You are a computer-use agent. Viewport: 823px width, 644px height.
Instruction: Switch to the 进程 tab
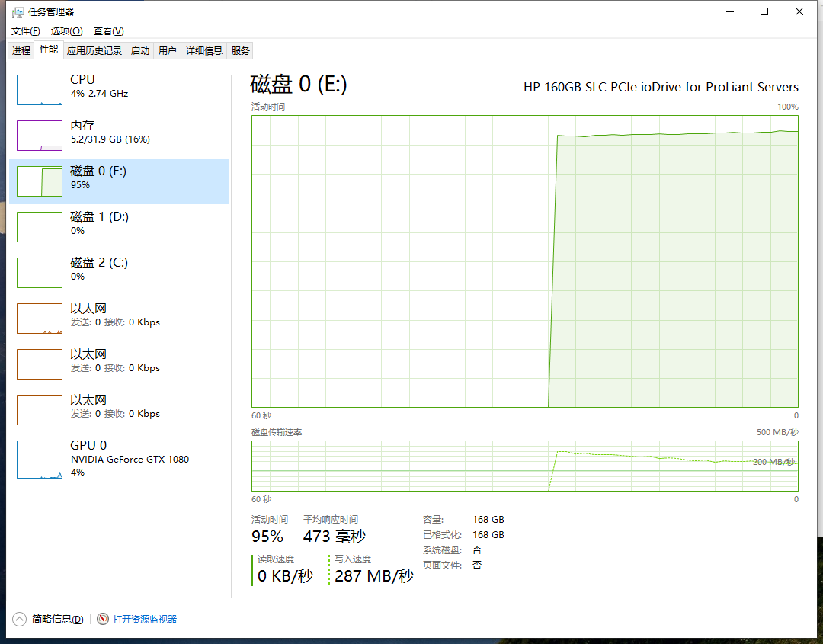pos(21,51)
